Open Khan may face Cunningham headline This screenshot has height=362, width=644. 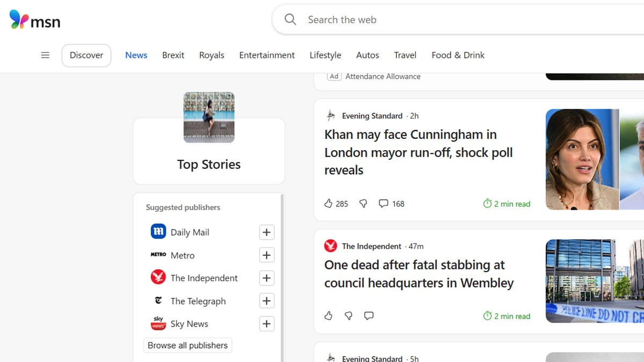[x=419, y=152]
